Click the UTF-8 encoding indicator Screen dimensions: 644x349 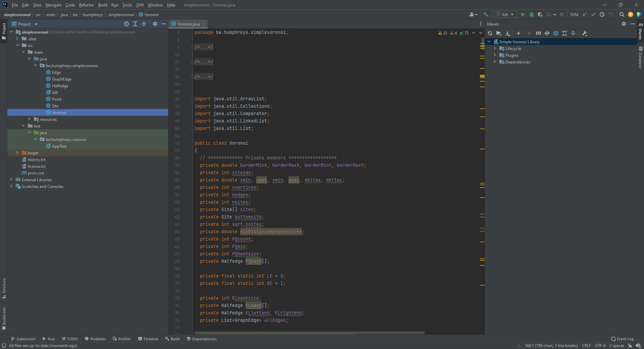point(600,346)
